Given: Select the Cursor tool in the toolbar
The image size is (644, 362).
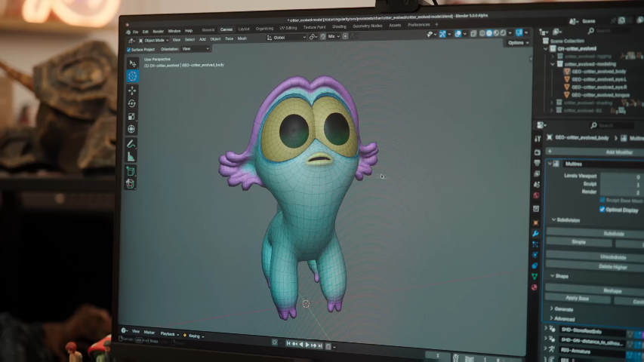Looking at the screenshot, I should pos(132,76).
